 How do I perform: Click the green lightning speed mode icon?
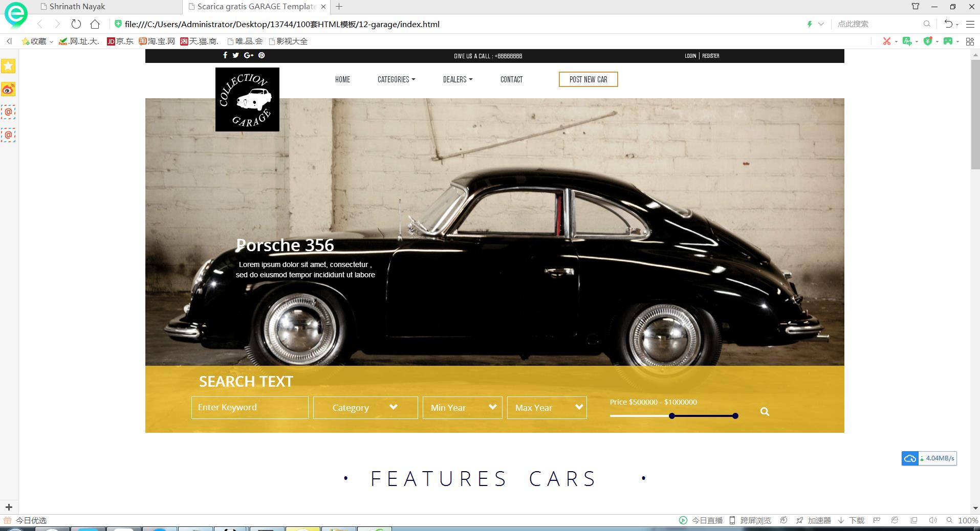pyautogui.click(x=810, y=24)
